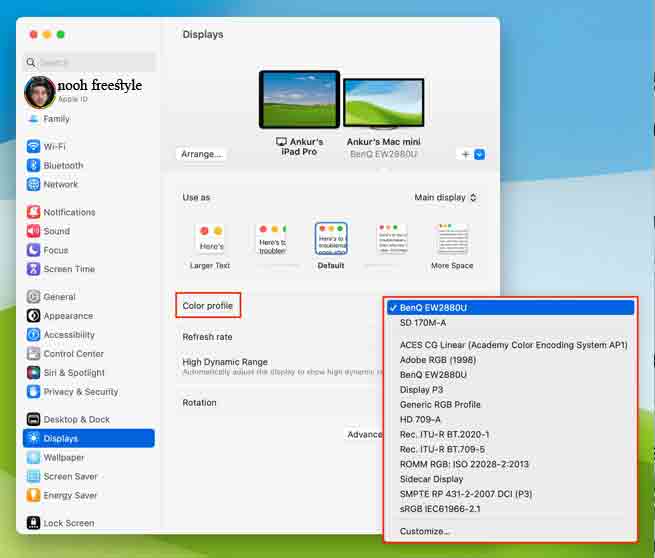Open Wi-Fi settings icon in sidebar

pos(33,147)
